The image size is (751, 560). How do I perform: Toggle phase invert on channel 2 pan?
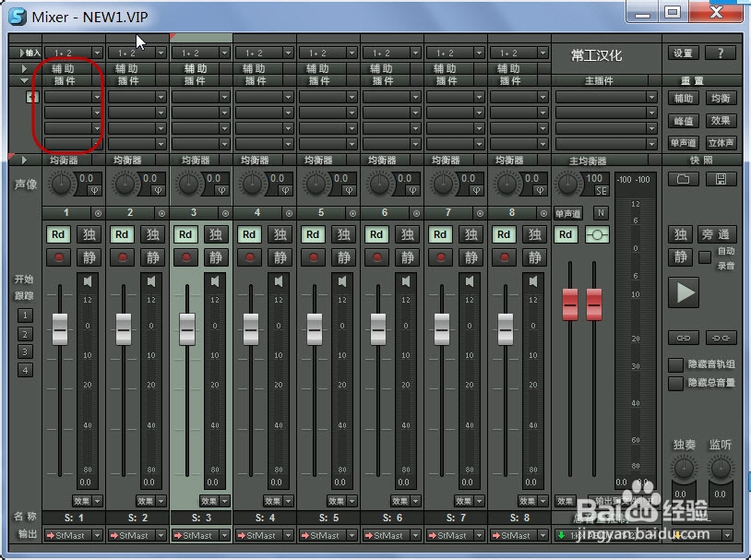[159, 190]
